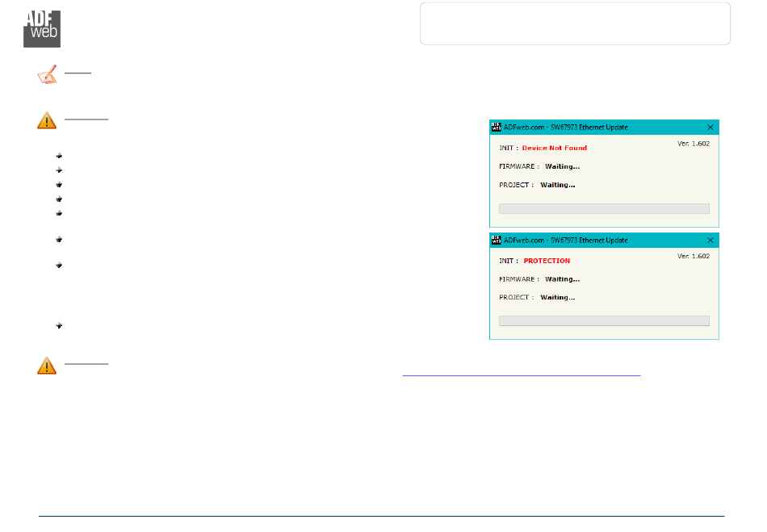Click the app icon in PROTECTION window title bar
Screen dimensions: 767x532
pos(497,241)
